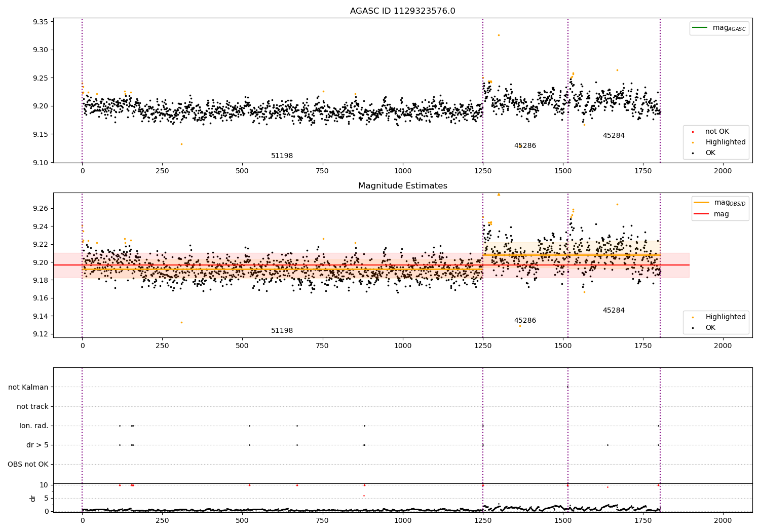Click the 9.18 tick on the middle plot
The width and height of the screenshot is (760, 532).
click(41, 281)
